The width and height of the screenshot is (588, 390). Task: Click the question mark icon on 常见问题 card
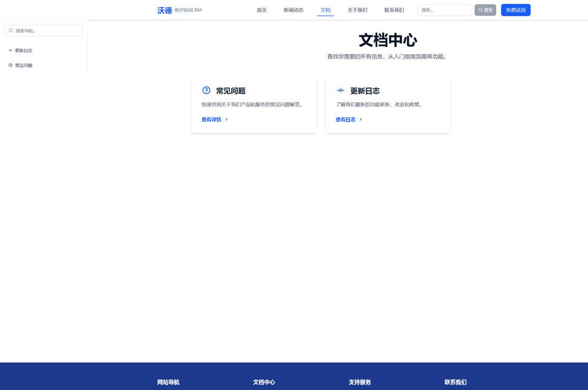click(x=206, y=90)
